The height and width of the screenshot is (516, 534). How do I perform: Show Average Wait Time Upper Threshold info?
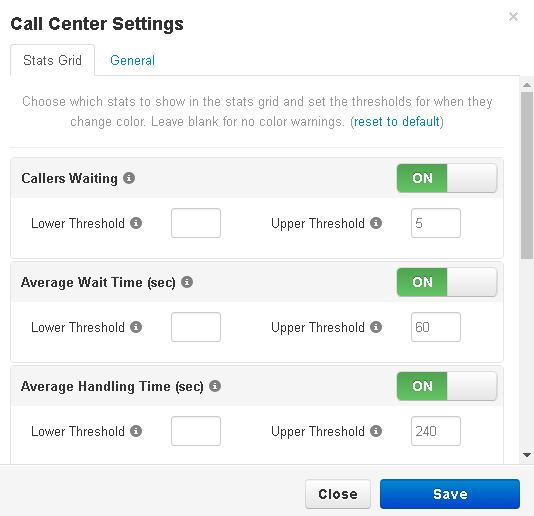click(376, 327)
